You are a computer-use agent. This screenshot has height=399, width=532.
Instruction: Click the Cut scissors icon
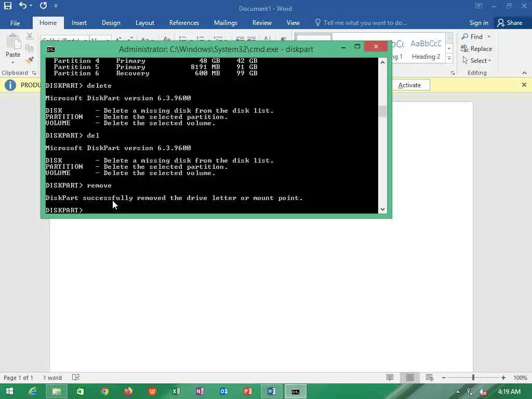(x=30, y=36)
